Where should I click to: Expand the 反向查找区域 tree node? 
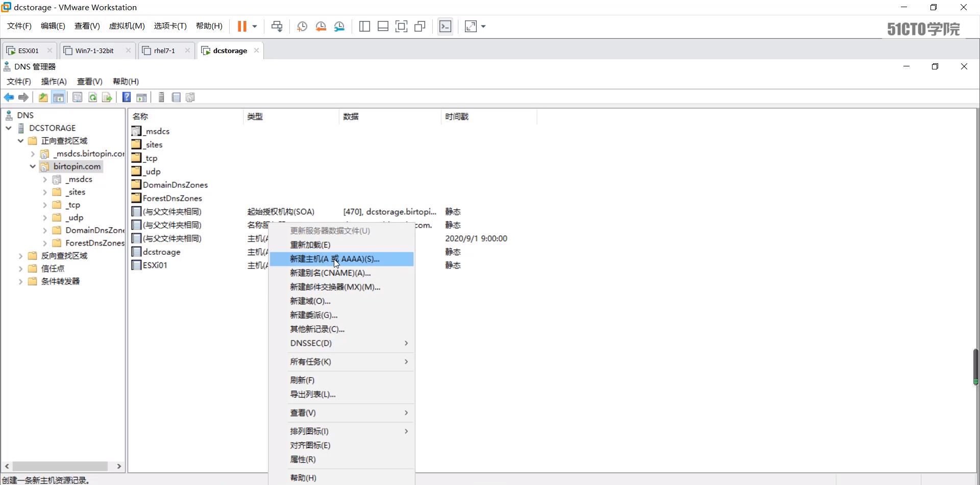click(20, 256)
